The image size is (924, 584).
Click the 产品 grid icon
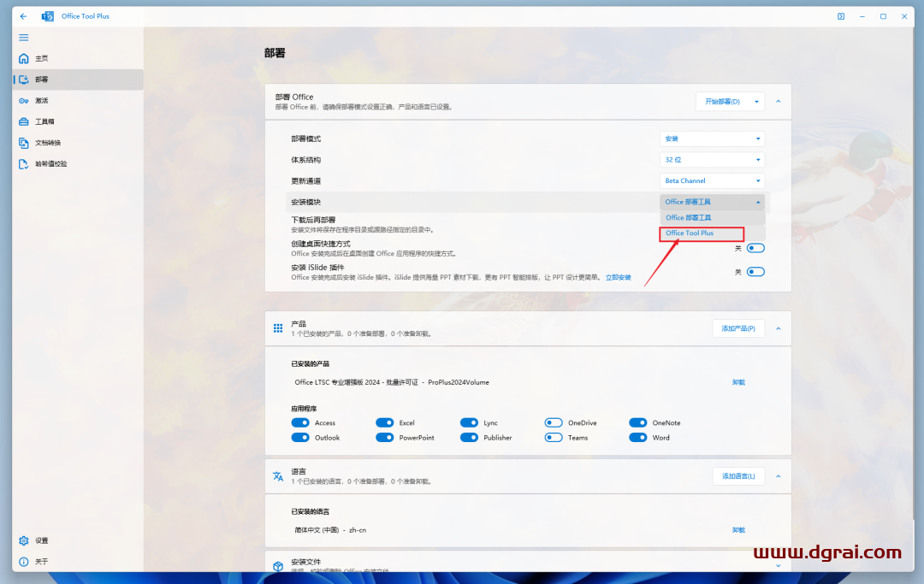pos(278,328)
